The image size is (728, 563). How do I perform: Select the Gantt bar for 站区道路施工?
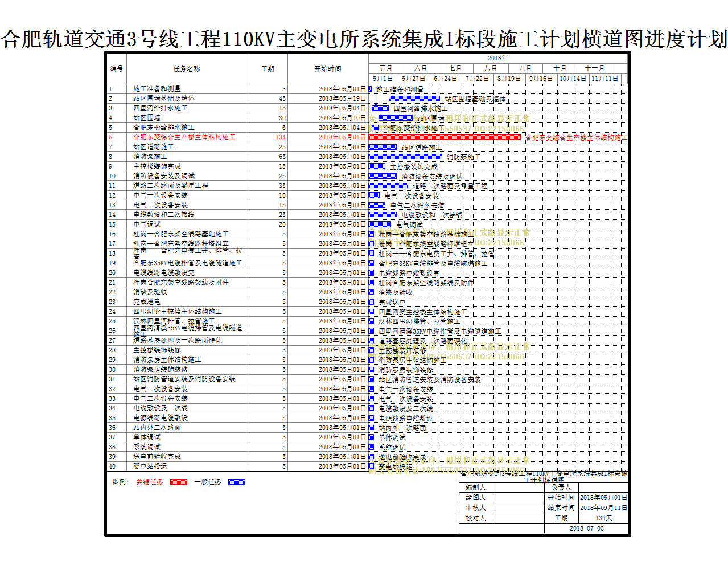pyautogui.click(x=382, y=147)
